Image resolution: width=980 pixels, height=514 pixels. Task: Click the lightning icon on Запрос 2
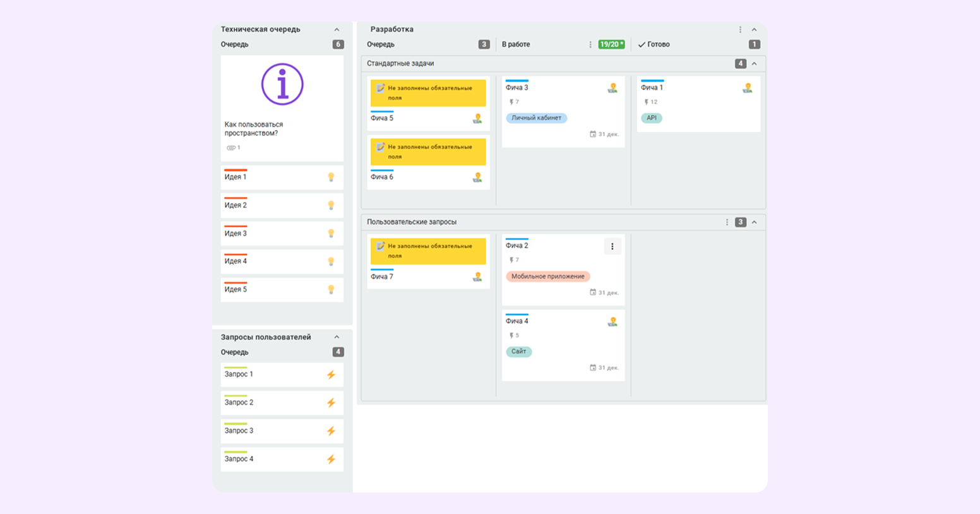tap(331, 403)
